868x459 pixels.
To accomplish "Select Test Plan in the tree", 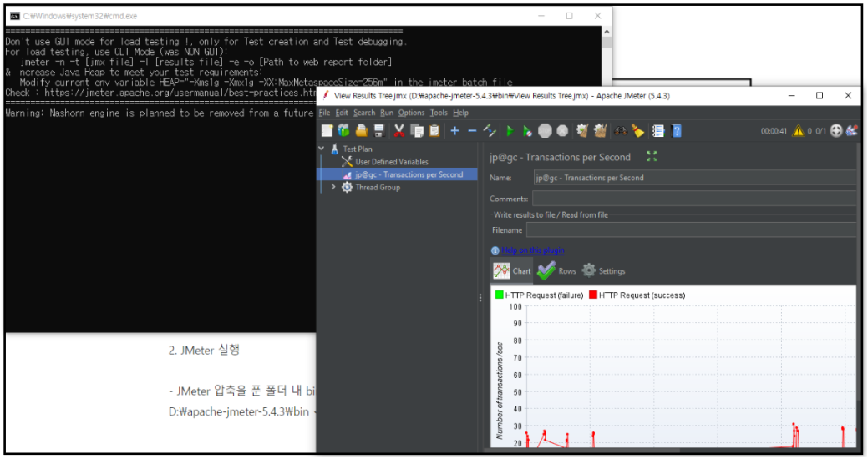I will click(x=357, y=149).
